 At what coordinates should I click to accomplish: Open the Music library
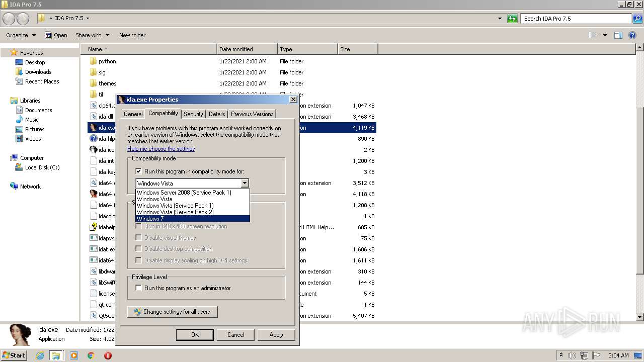point(32,120)
